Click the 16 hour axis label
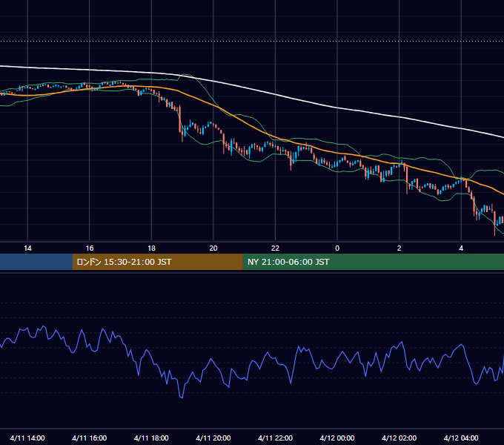Image resolution: width=504 pixels, height=445 pixels. pos(90,248)
